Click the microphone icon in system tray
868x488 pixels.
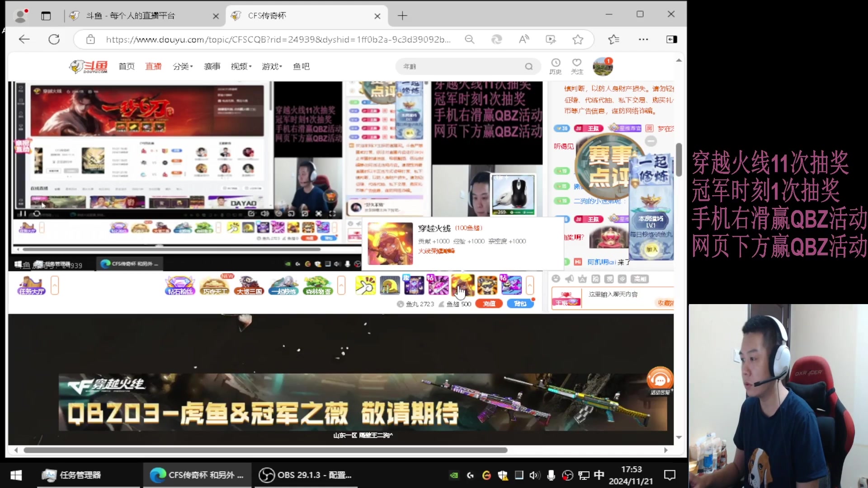[551, 475]
